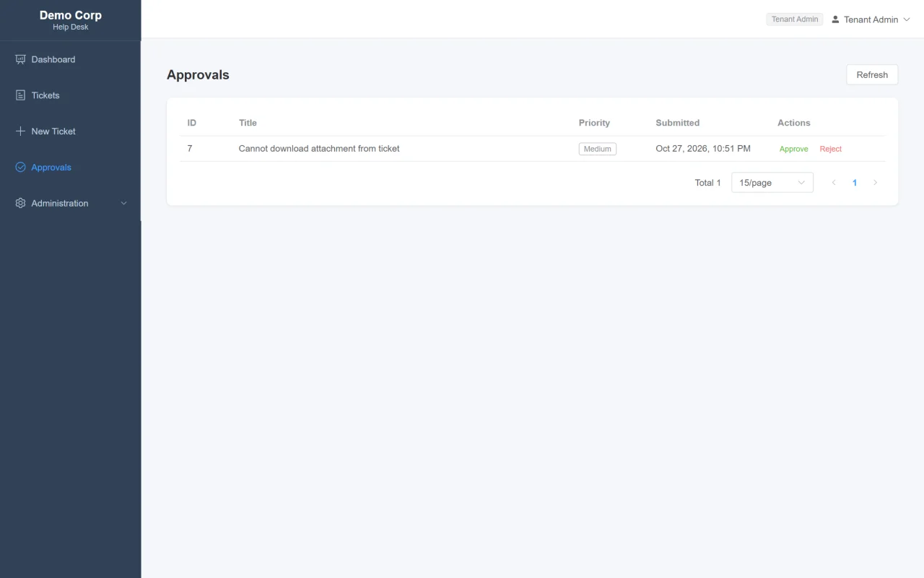Click 'Cannot download attachment from ticket' title
The height and width of the screenshot is (578, 924).
click(x=319, y=149)
